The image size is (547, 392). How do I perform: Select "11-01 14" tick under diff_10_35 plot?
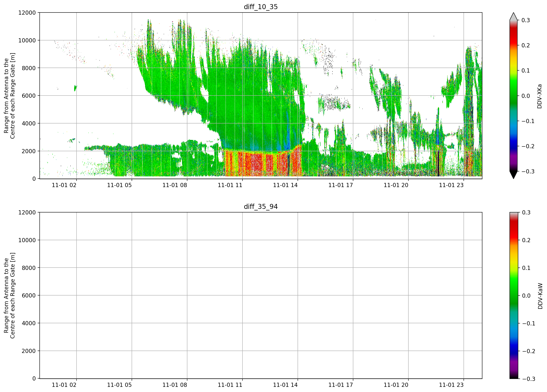[x=285, y=185]
